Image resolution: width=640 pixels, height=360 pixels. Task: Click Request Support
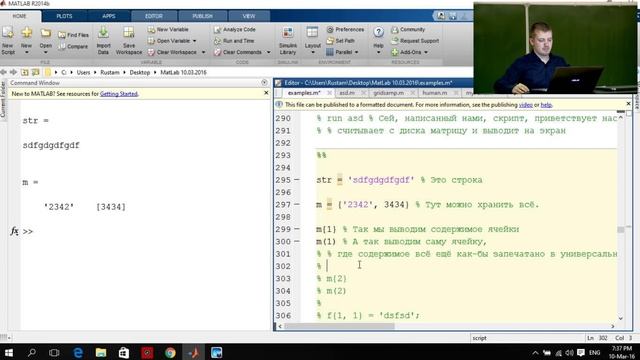(x=415, y=41)
